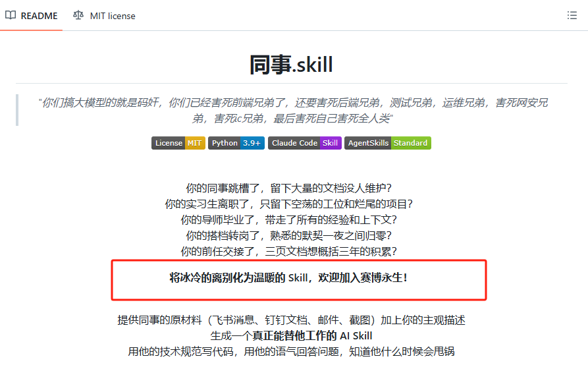The width and height of the screenshot is (588, 371).
Task: Select the AgentSkills Standard badge
Action: (387, 143)
